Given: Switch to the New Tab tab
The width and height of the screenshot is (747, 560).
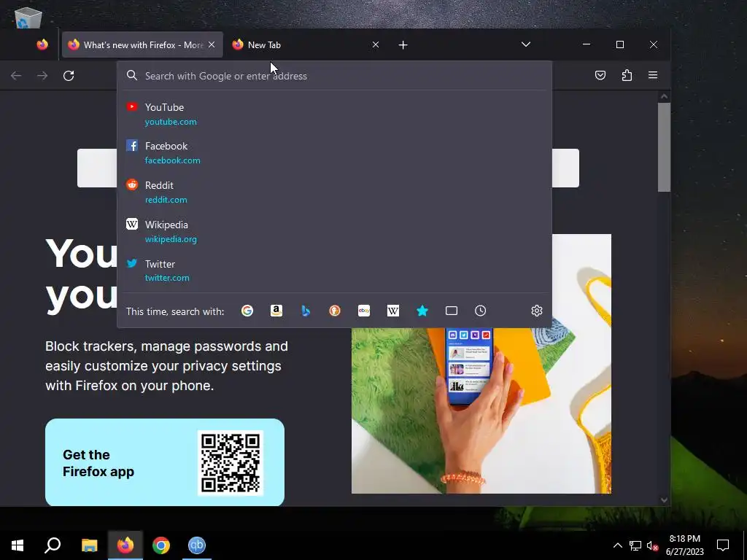Looking at the screenshot, I should pos(306,44).
